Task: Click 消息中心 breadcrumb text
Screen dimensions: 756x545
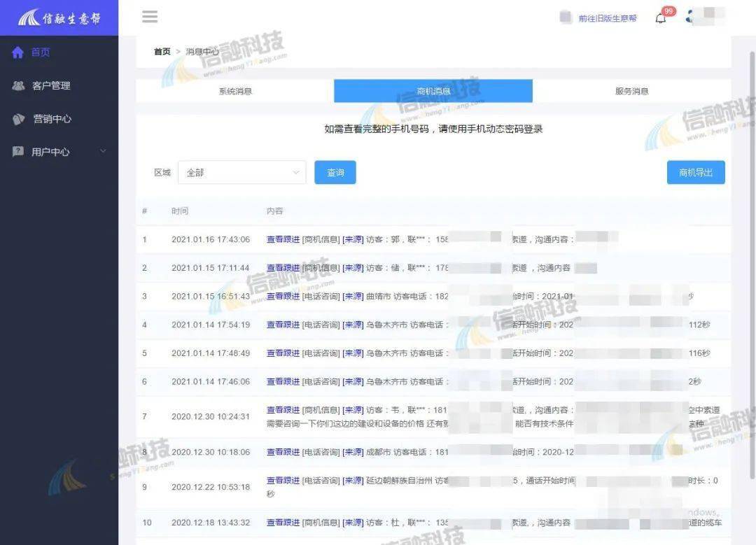Action: click(x=202, y=52)
